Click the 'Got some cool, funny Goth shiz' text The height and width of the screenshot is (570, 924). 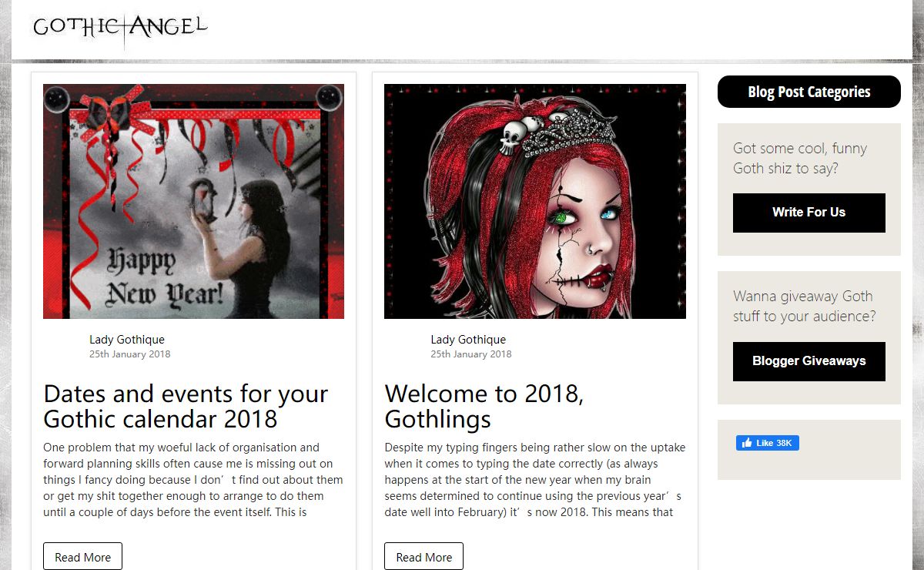pyautogui.click(x=800, y=159)
